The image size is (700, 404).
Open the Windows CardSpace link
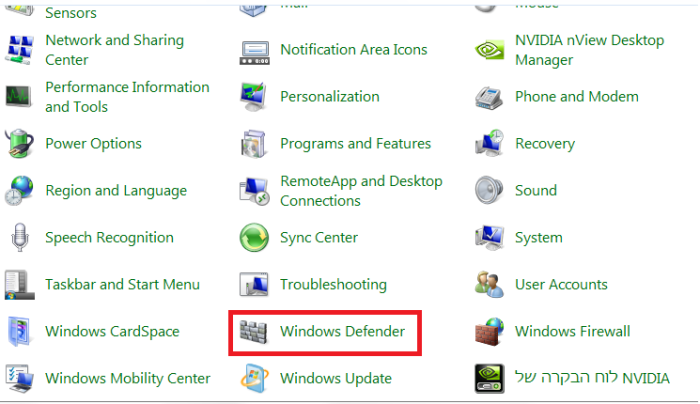click(112, 331)
